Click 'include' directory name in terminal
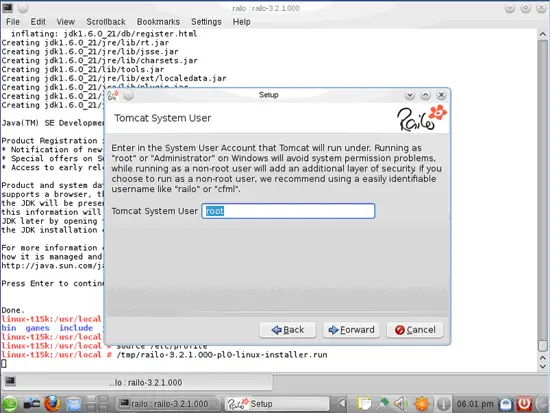Image resolution: width=550 pixels, height=413 pixels. [x=76, y=328]
